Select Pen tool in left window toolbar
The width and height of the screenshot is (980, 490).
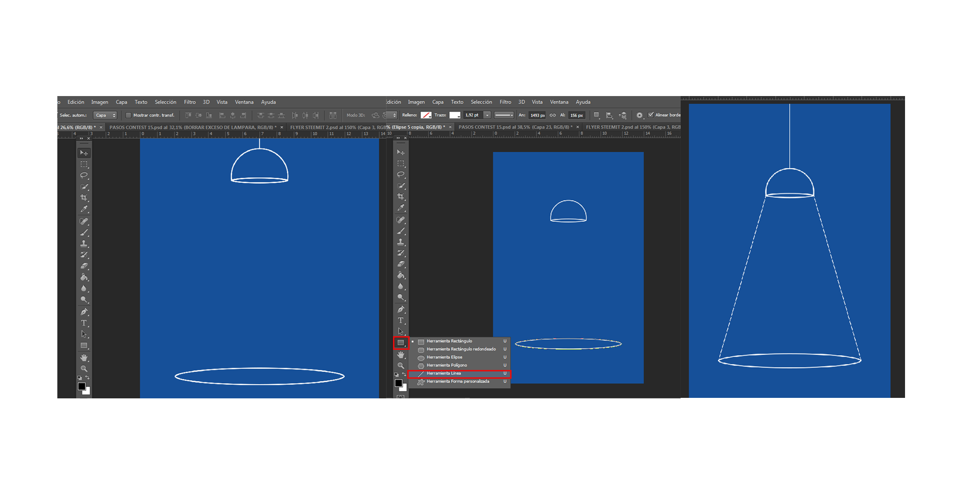coord(84,312)
